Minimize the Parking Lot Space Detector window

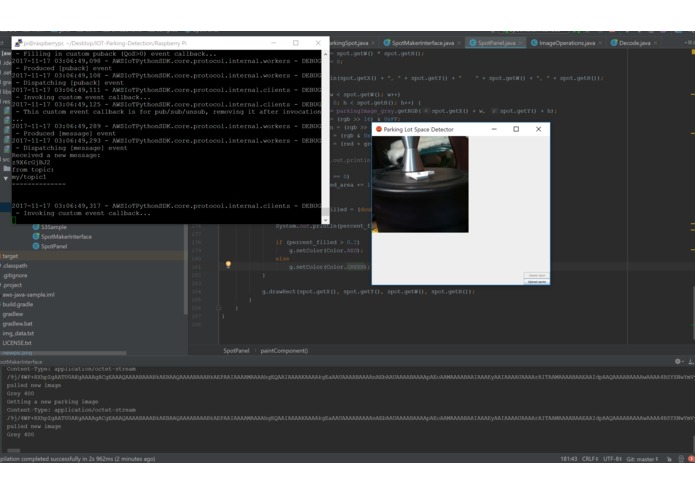494,129
